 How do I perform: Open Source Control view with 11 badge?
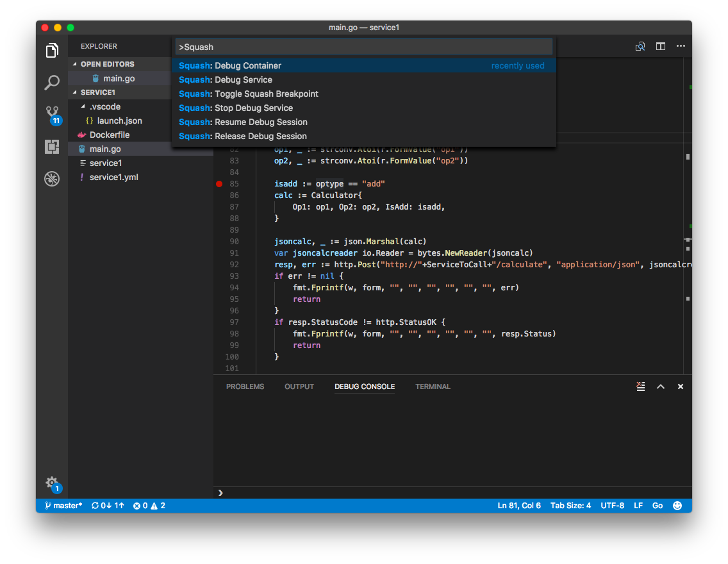(x=53, y=115)
